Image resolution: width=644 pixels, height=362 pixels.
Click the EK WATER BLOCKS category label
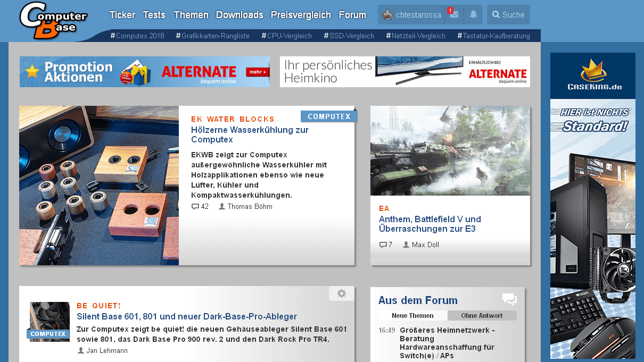click(x=233, y=119)
